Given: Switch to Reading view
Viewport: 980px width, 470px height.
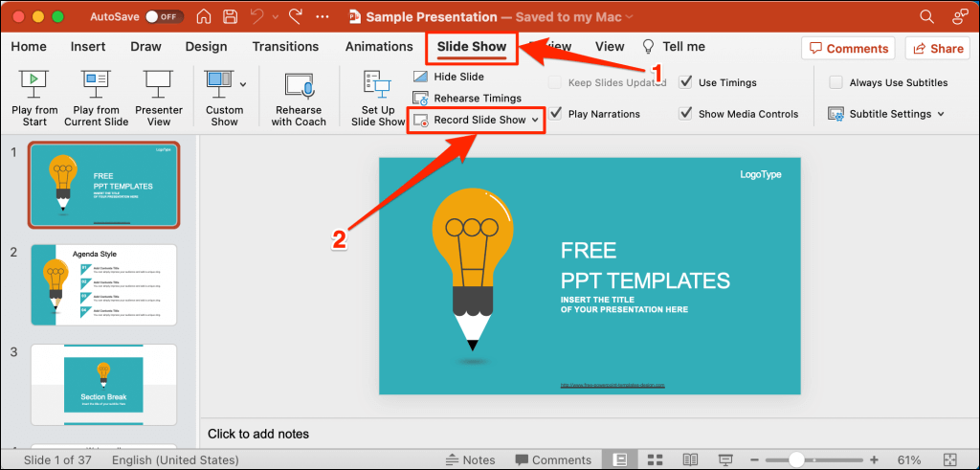Looking at the screenshot, I should [690, 460].
